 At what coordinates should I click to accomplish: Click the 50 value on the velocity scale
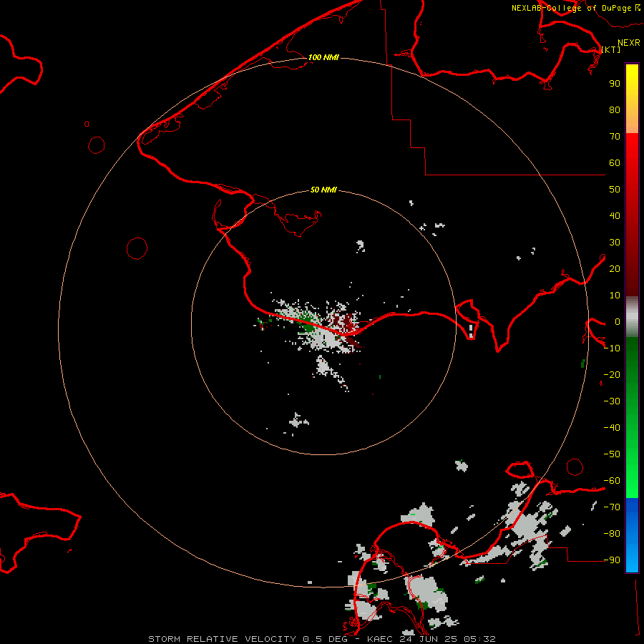pyautogui.click(x=615, y=190)
